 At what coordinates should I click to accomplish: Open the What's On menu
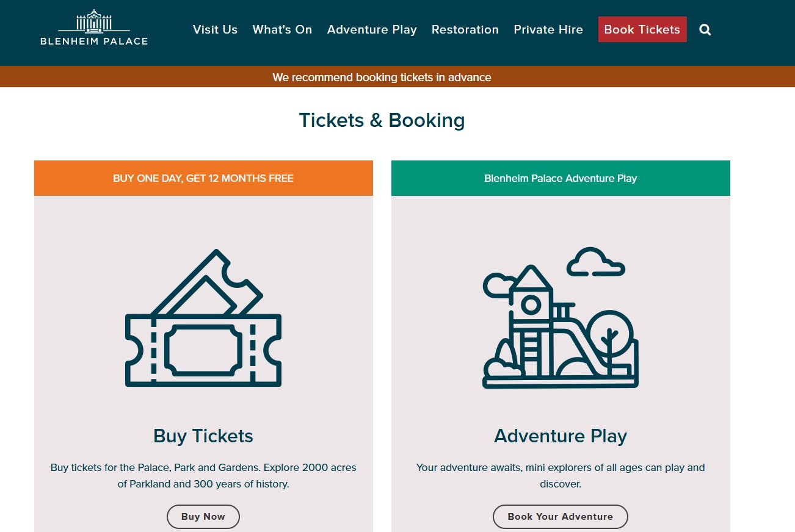282,29
